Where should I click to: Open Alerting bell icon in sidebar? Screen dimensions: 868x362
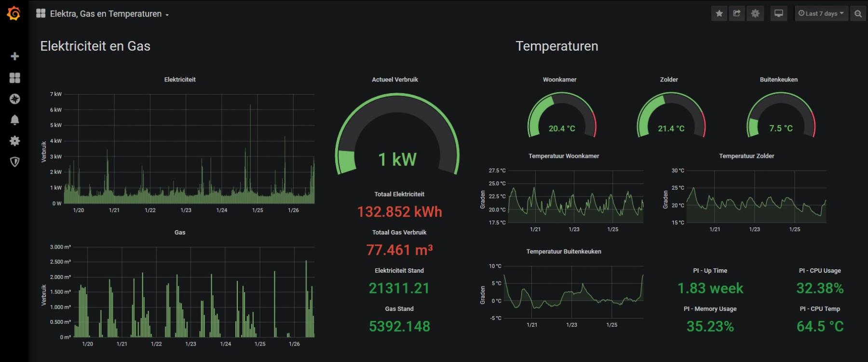14,120
